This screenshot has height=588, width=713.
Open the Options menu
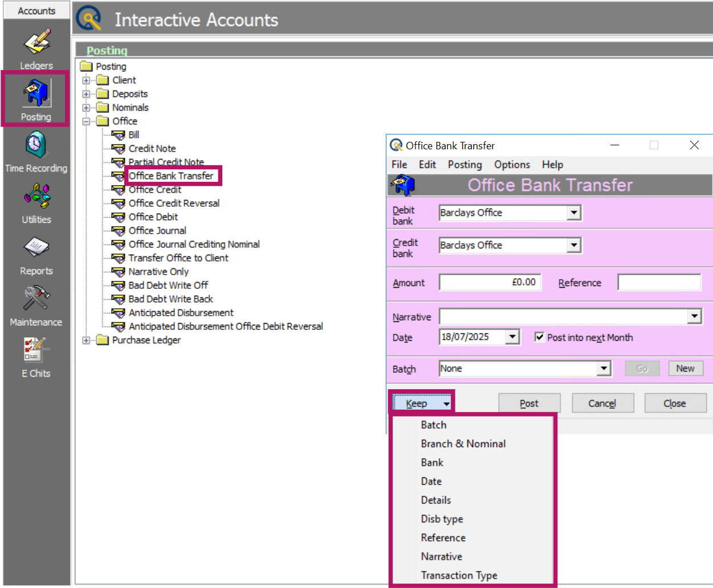pos(512,165)
